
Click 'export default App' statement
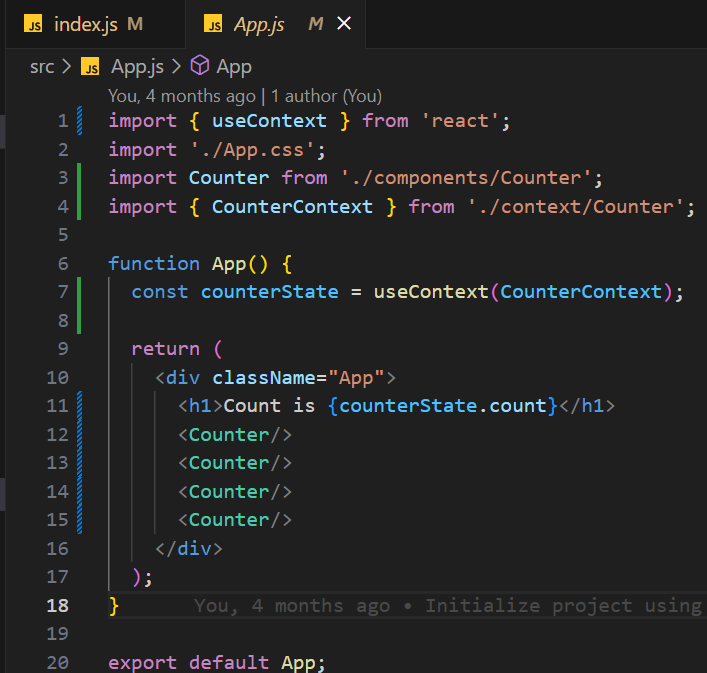[x=217, y=663]
